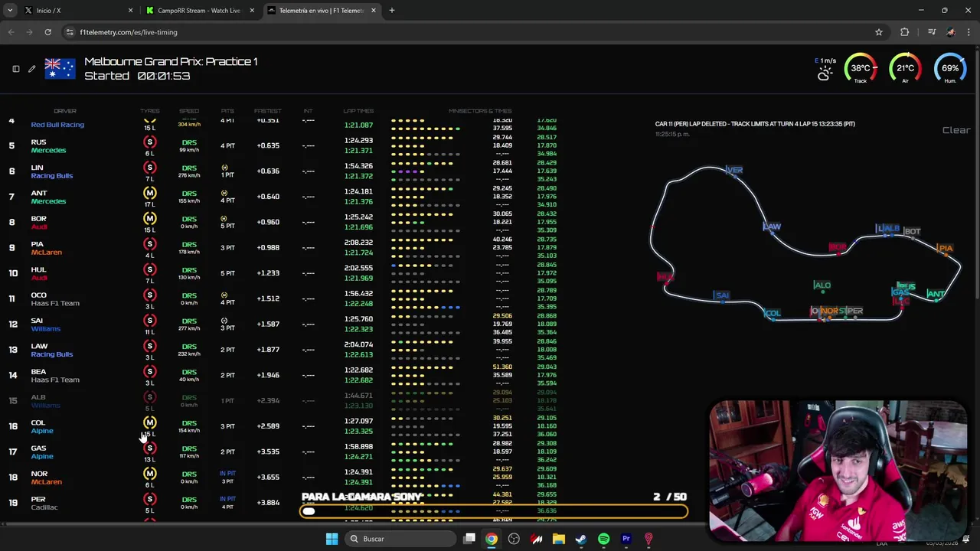Click the LAP TIMES column header

tap(358, 111)
